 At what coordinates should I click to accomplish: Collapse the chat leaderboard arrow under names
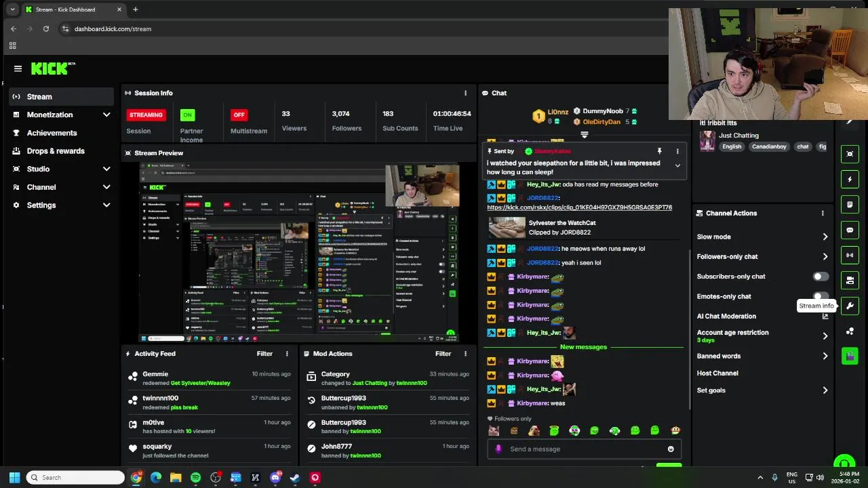coord(584,135)
